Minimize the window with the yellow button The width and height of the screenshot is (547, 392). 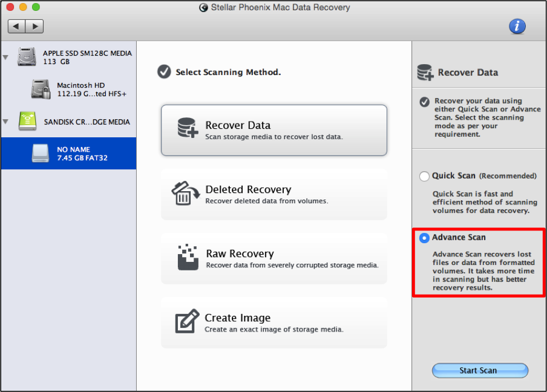(x=23, y=7)
